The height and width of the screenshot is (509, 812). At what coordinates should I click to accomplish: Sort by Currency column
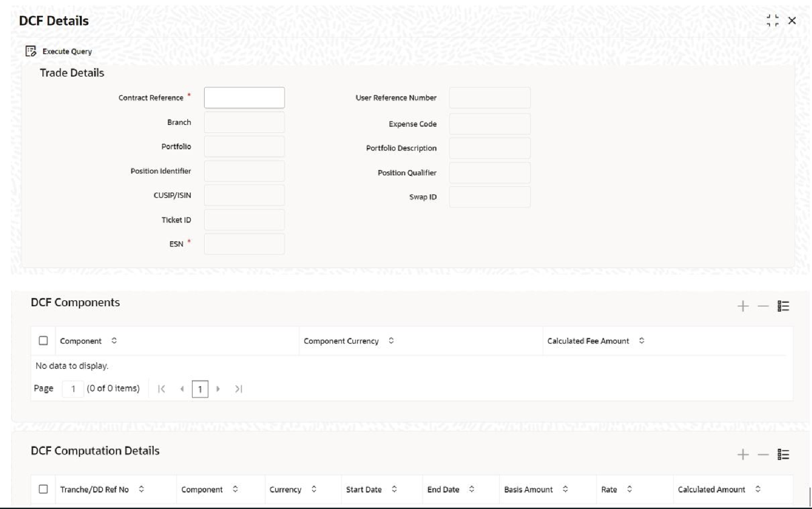(314, 490)
